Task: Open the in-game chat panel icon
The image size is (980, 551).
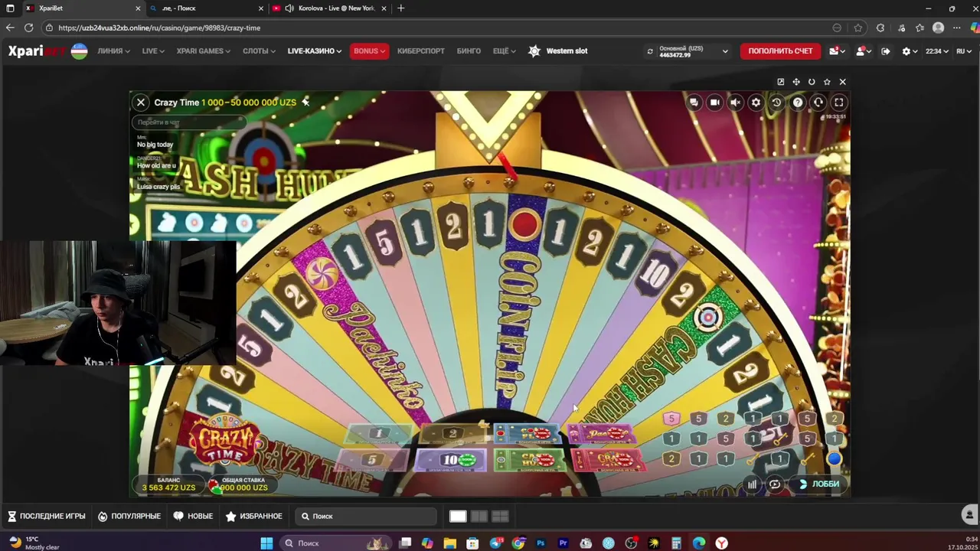Action: [694, 103]
